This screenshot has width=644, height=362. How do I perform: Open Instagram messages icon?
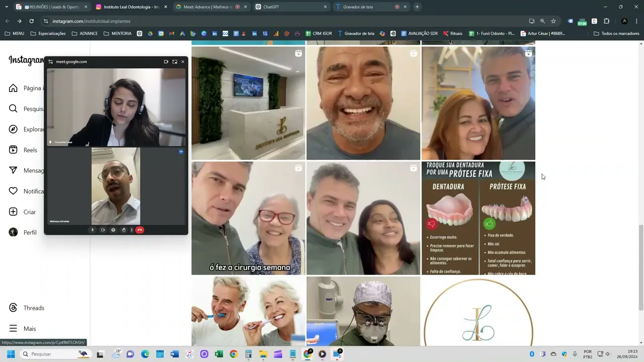[x=13, y=170]
